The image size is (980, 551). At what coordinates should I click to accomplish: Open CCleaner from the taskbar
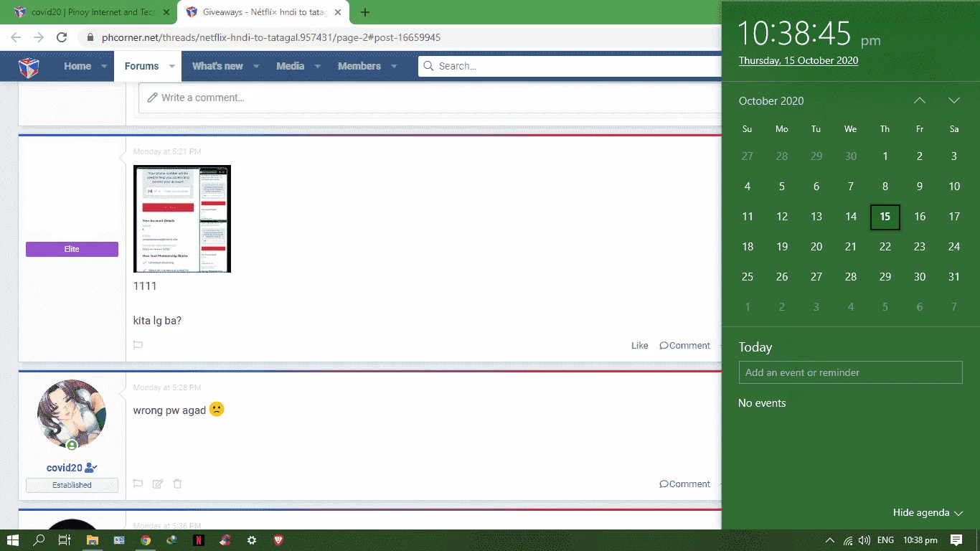pos(225,540)
